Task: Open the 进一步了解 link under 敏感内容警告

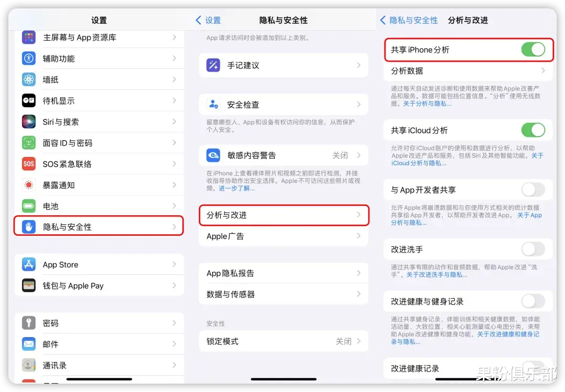Action: tap(236, 188)
